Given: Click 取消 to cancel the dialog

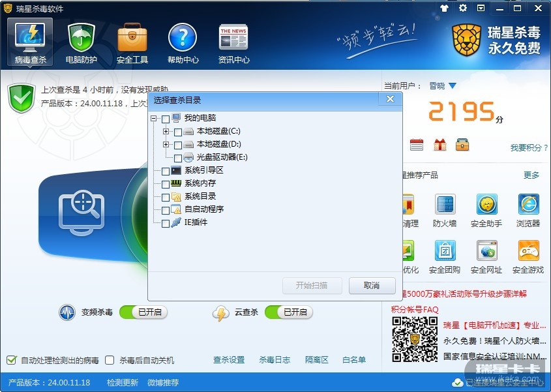Looking at the screenshot, I should point(372,286).
